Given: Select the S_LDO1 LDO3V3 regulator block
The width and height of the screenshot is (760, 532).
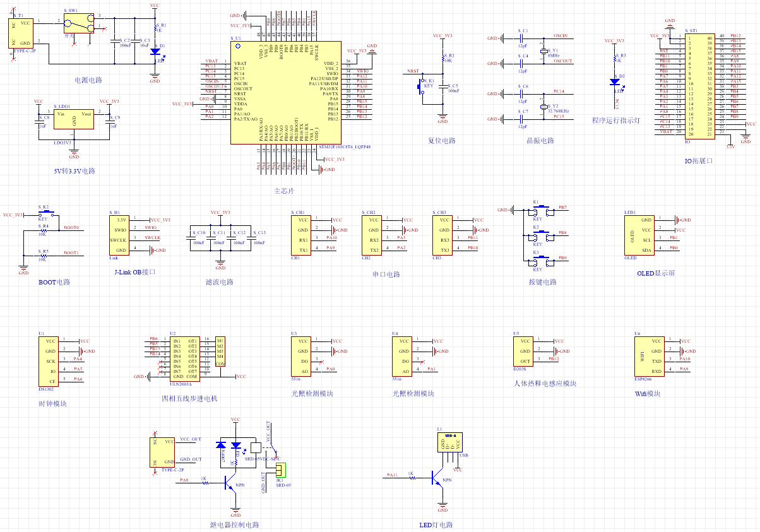Looking at the screenshot, I should pos(74,119).
